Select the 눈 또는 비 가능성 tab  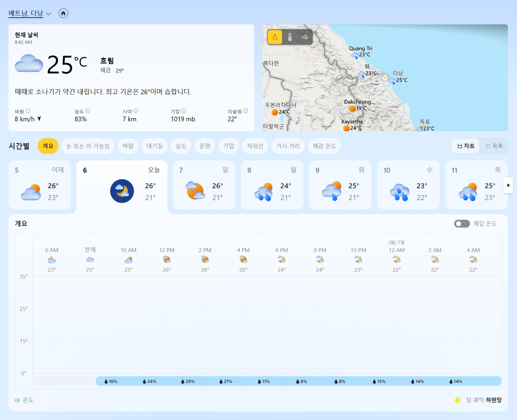(x=88, y=146)
